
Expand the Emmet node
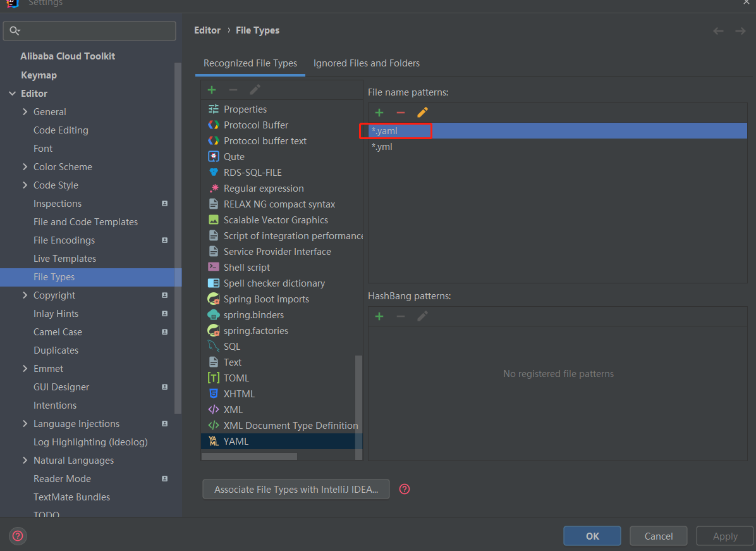(25, 369)
